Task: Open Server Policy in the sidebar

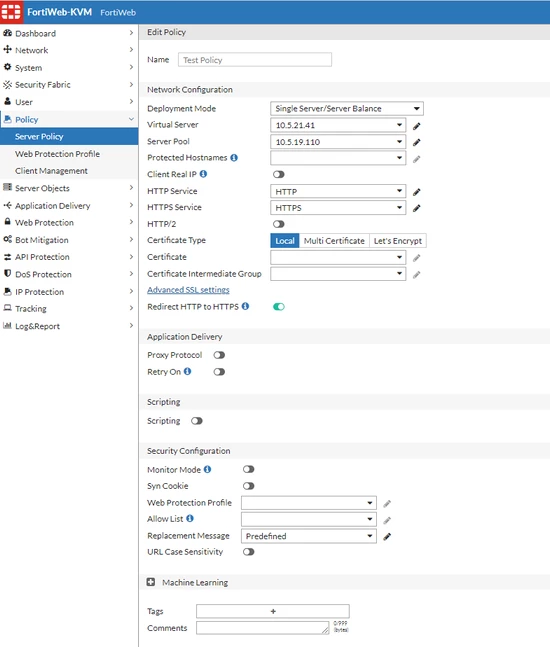Action: pos(69,136)
